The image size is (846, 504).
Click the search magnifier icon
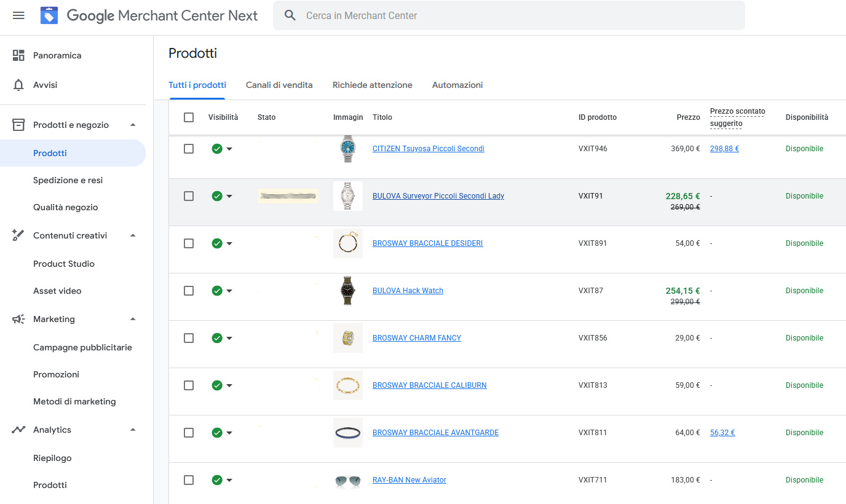(x=290, y=15)
